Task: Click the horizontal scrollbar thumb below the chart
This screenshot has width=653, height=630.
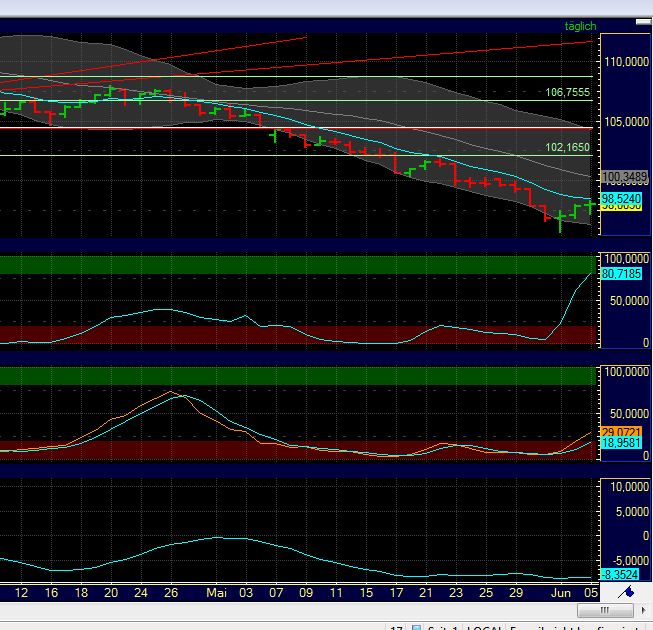Action: (x=605, y=610)
